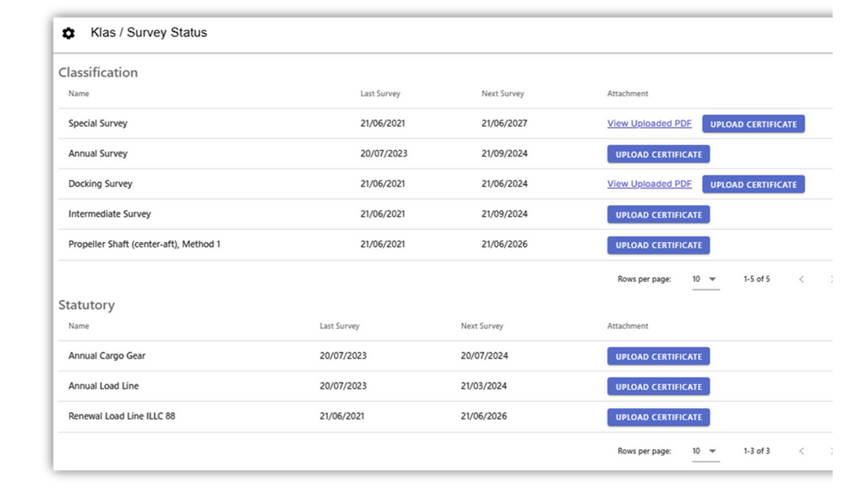This screenshot has height=488, width=868.
Task: Click the 1-3 of 3 pagination text
Action: pyautogui.click(x=757, y=451)
